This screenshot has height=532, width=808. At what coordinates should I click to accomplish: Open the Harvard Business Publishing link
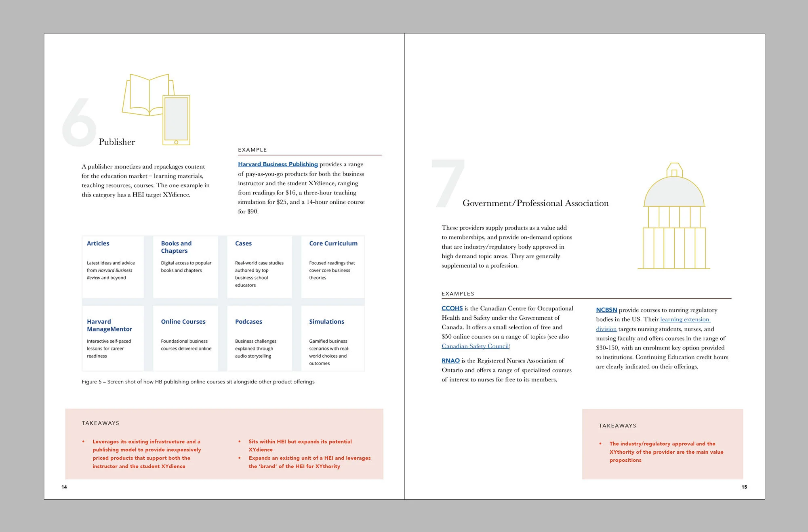pos(278,164)
